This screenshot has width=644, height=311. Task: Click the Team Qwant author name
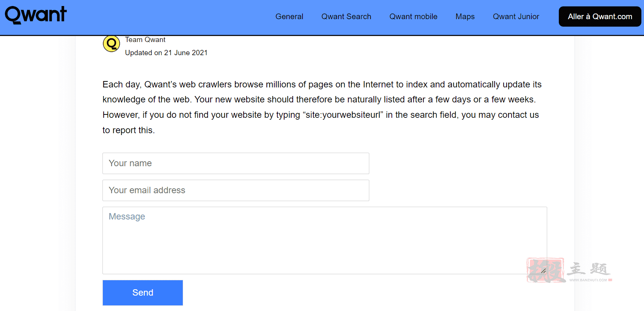[x=145, y=40]
